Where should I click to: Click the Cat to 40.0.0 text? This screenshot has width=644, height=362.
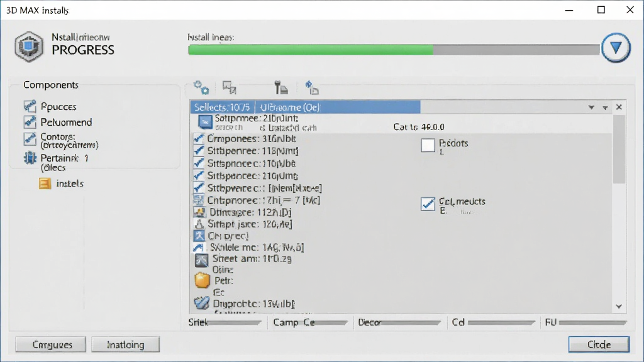coord(418,127)
